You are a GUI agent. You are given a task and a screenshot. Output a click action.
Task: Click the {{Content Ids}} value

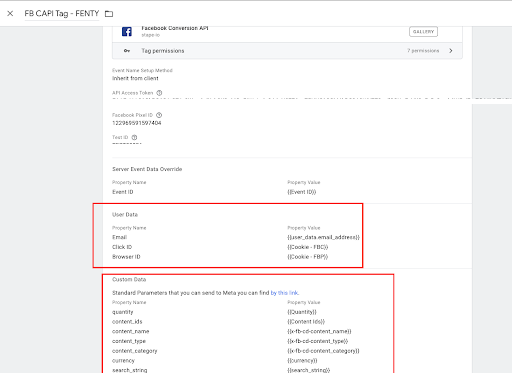click(x=306, y=322)
